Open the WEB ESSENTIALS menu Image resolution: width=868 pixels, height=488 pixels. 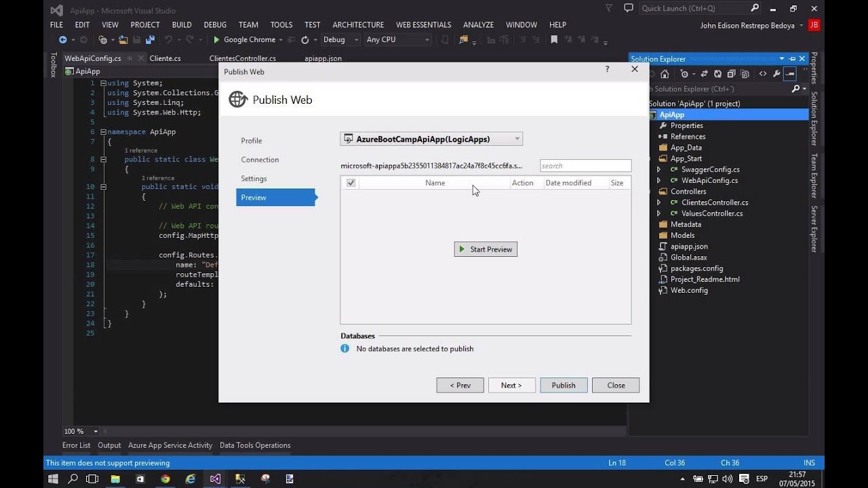[423, 24]
